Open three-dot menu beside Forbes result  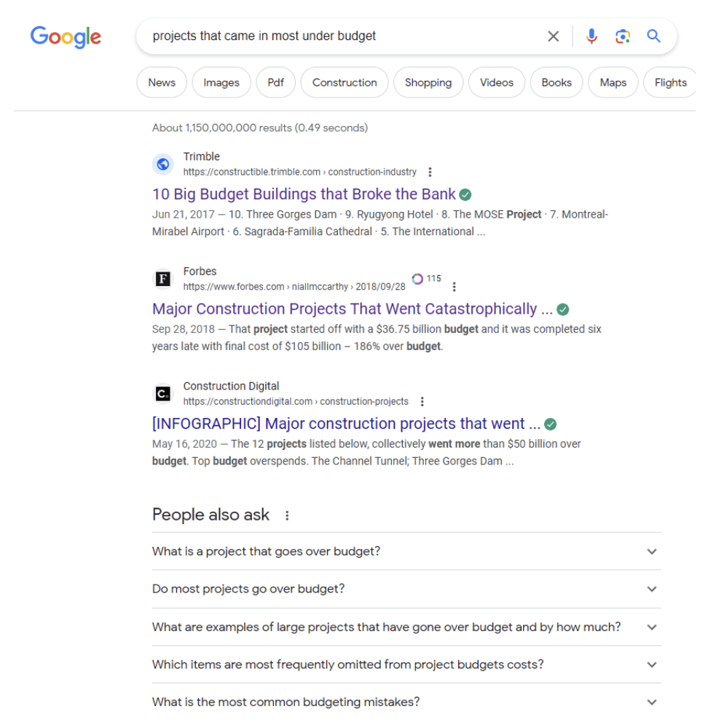(455, 287)
